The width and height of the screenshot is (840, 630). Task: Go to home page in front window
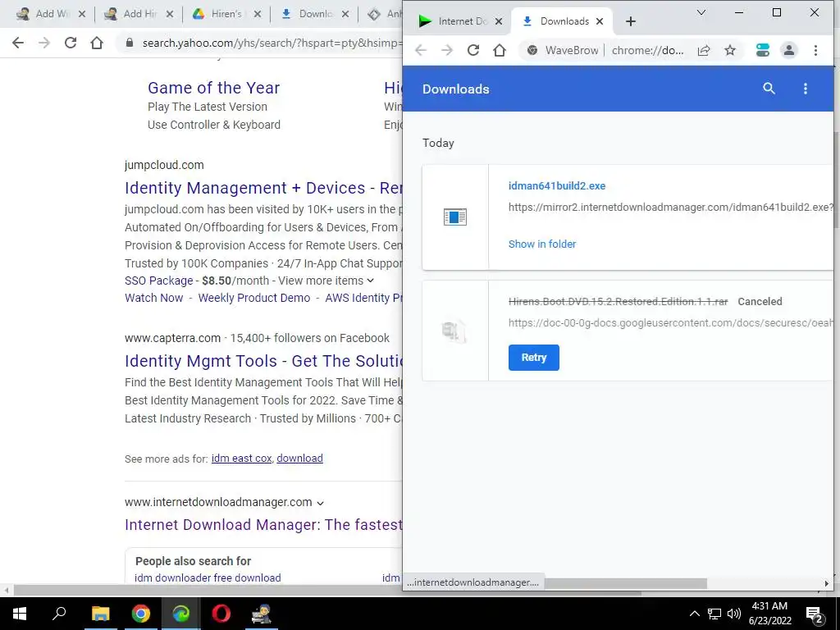[500, 50]
